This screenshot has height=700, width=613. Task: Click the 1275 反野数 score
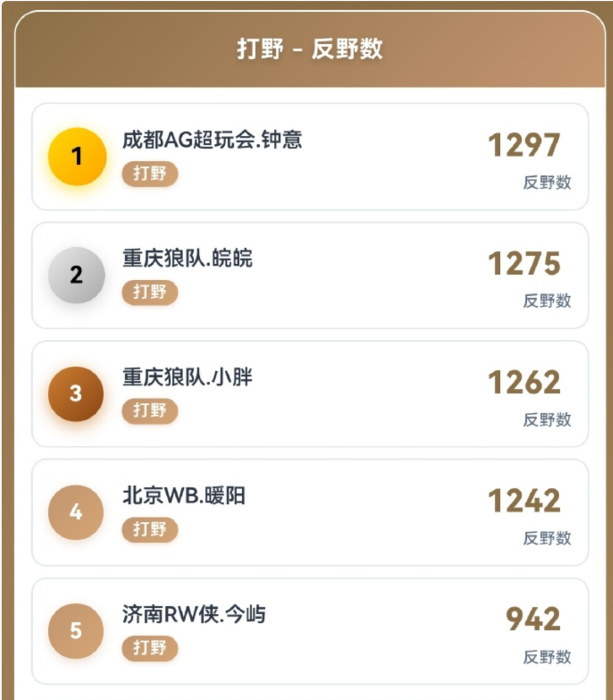pyautogui.click(x=524, y=264)
